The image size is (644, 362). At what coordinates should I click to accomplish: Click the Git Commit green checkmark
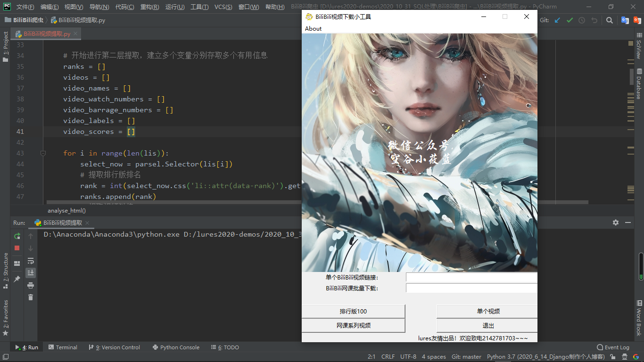click(x=570, y=20)
